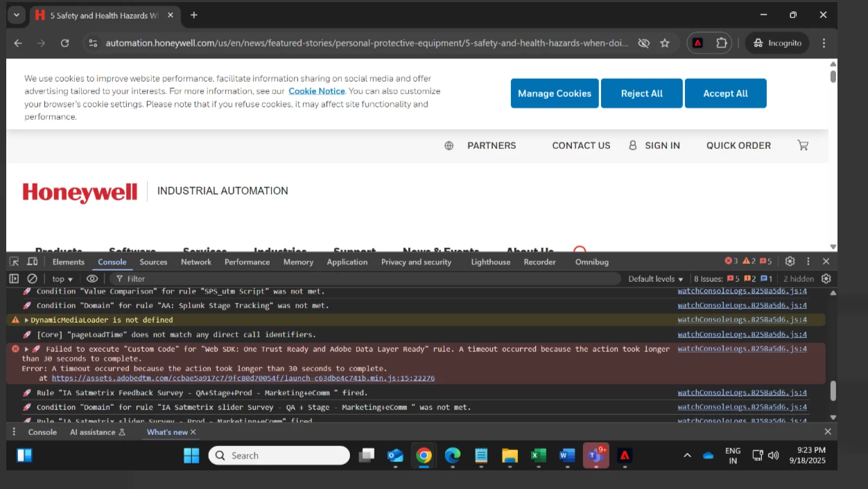Click the bookmark star icon
868x489 pixels.
pyautogui.click(x=665, y=43)
